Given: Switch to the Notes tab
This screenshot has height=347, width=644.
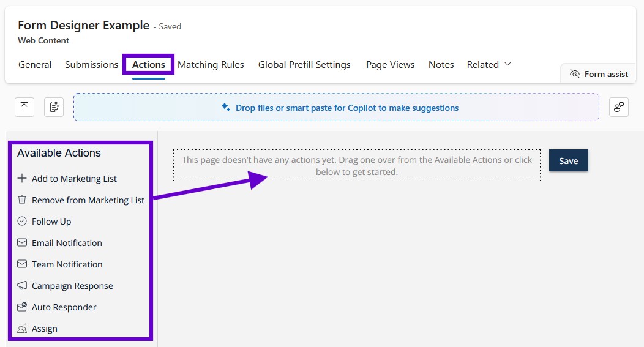Looking at the screenshot, I should click(441, 65).
